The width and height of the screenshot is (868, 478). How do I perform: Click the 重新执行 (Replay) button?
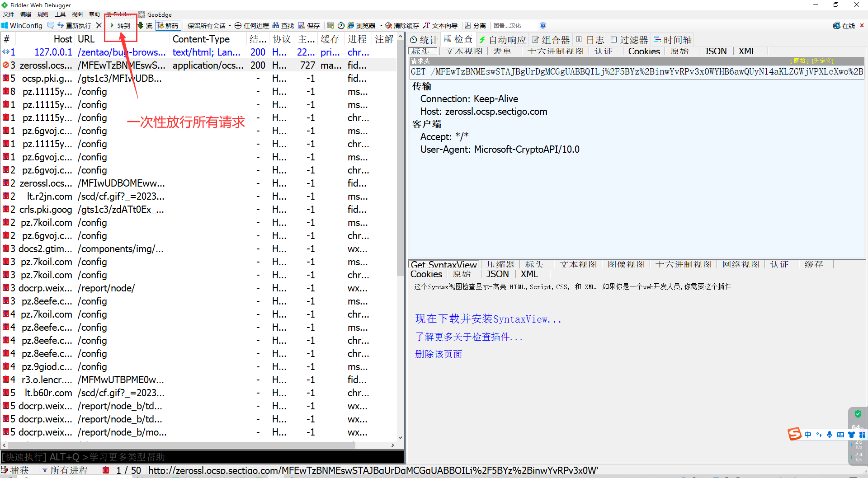click(75, 26)
